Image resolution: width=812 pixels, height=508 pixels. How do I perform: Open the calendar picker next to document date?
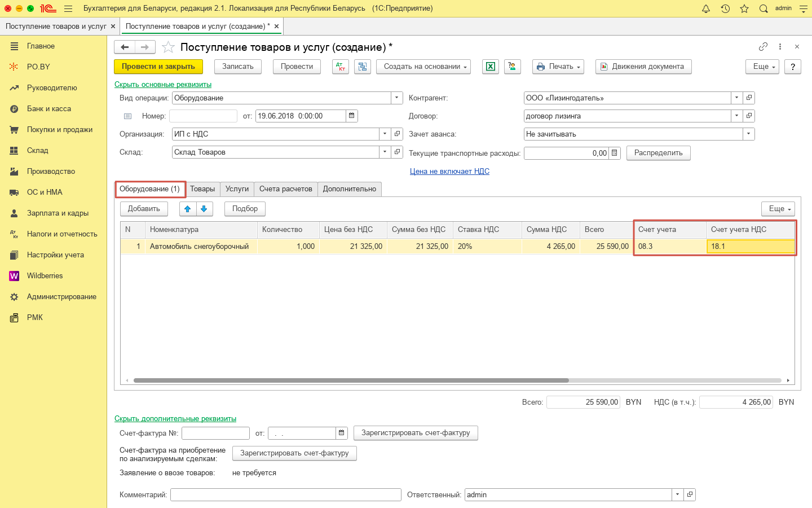(352, 116)
